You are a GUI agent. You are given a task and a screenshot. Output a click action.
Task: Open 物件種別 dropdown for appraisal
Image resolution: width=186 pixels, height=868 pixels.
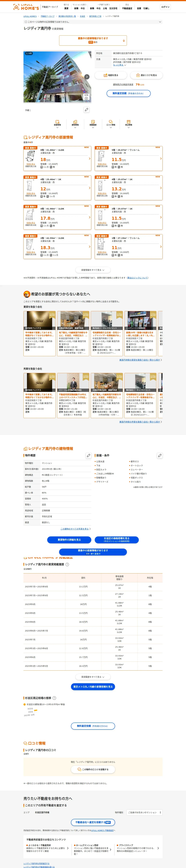tap(144, 812)
